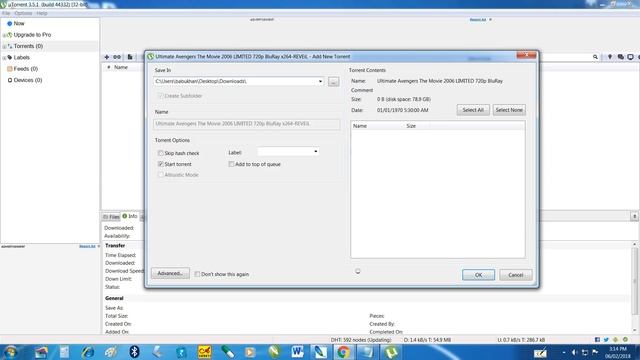640x360 pixels.
Task: Select Torrents (0) in sidebar
Action: tap(28, 46)
